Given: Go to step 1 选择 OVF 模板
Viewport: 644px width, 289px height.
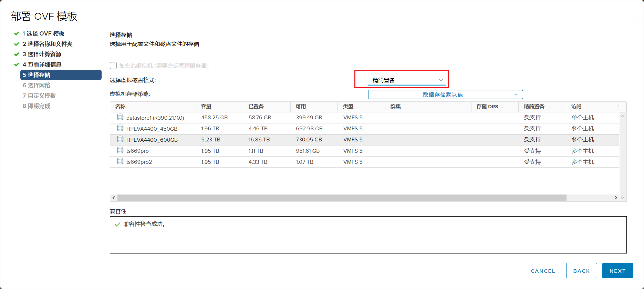Looking at the screenshot, I should 43,33.
